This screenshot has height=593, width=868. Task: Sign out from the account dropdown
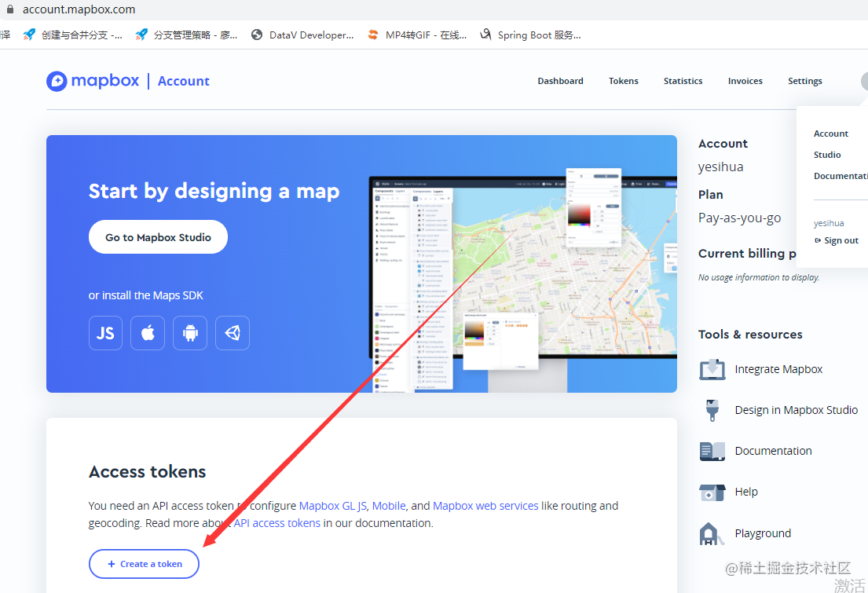pos(841,240)
